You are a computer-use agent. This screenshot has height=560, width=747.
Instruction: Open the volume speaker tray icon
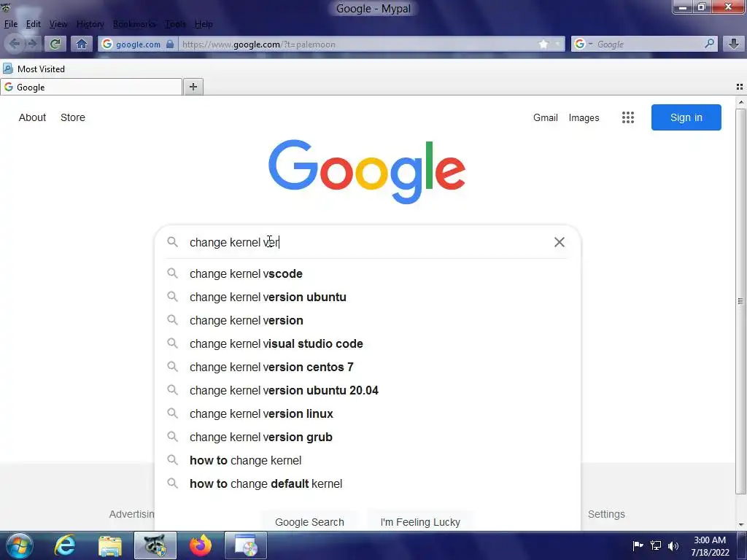(x=673, y=545)
